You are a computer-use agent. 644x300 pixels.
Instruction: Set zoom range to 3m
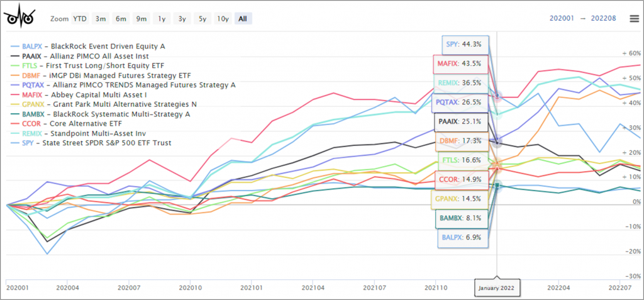[101, 18]
